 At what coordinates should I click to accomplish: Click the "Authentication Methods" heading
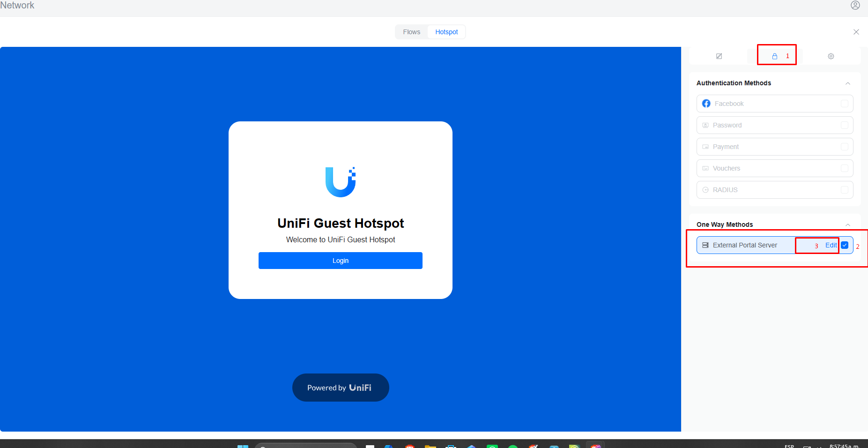(734, 83)
